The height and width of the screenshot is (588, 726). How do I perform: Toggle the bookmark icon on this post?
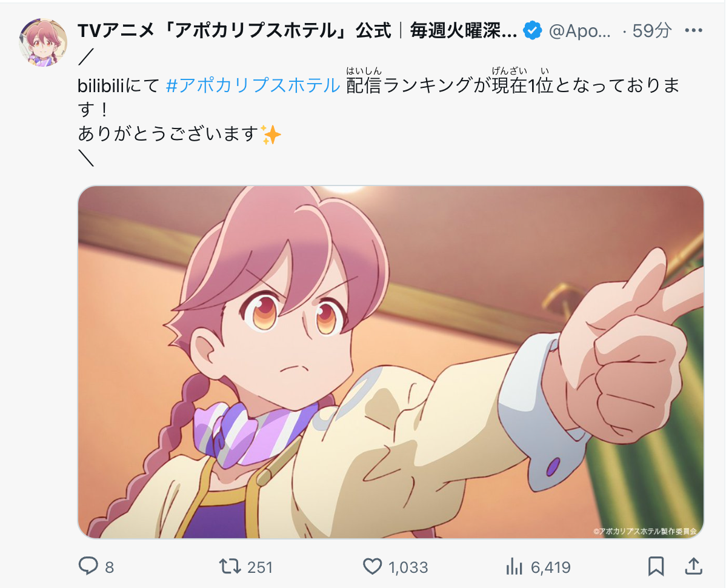pyautogui.click(x=656, y=566)
